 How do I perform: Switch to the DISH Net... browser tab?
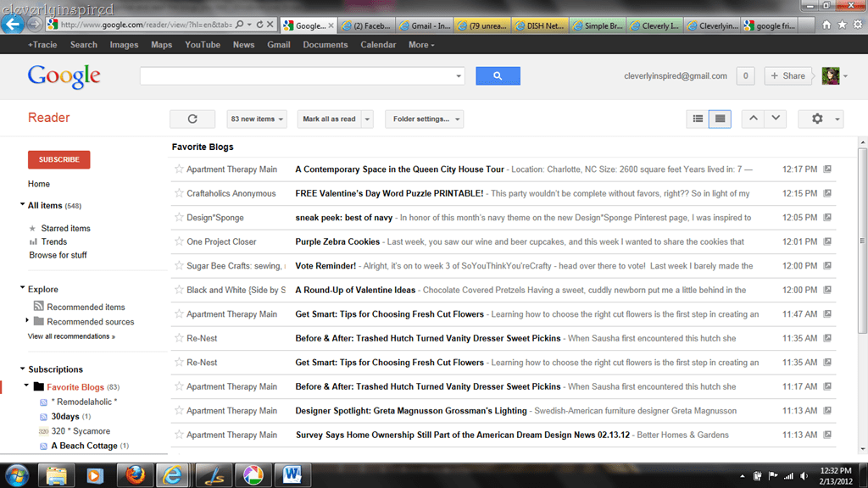coord(540,25)
